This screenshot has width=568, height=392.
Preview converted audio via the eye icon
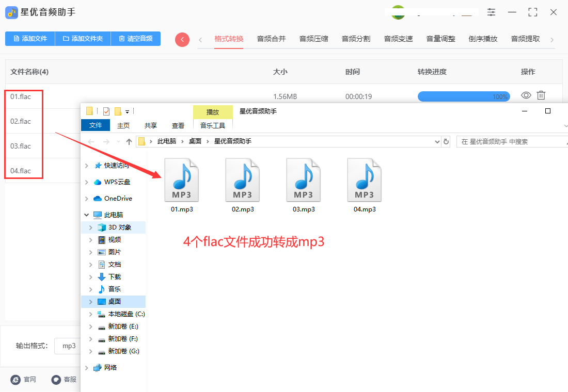[526, 95]
